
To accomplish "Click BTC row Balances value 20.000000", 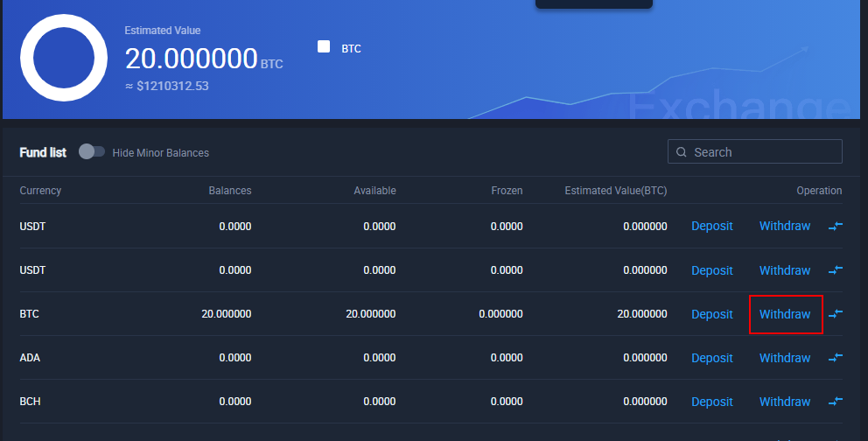I will [227, 314].
